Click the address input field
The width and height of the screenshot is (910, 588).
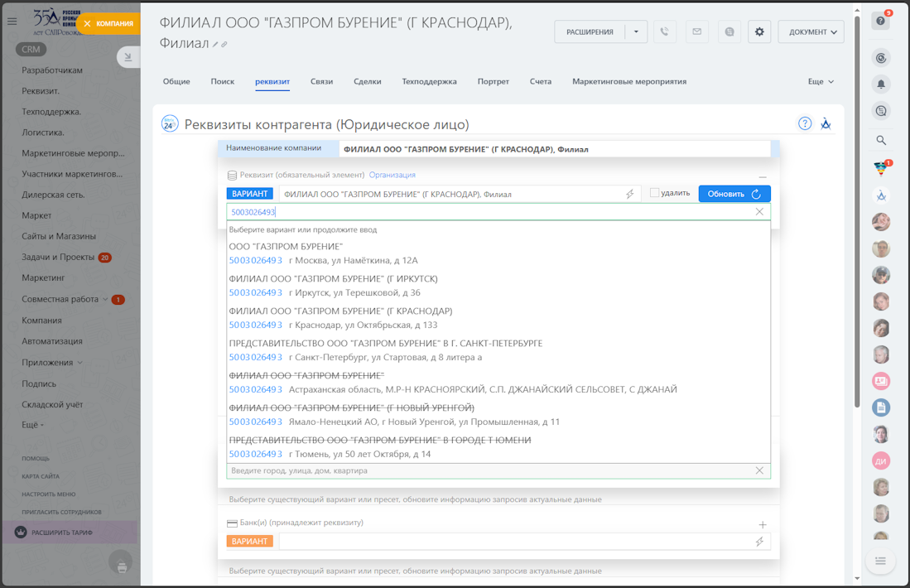coord(489,470)
